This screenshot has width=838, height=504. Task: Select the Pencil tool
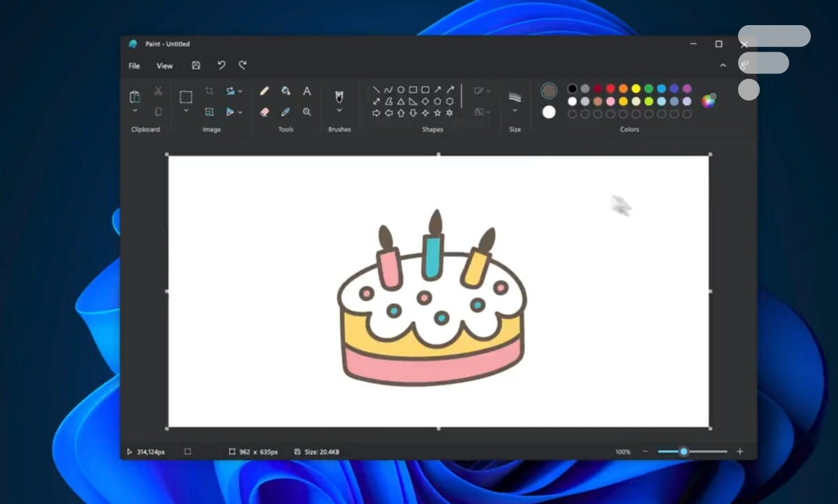[x=265, y=91]
